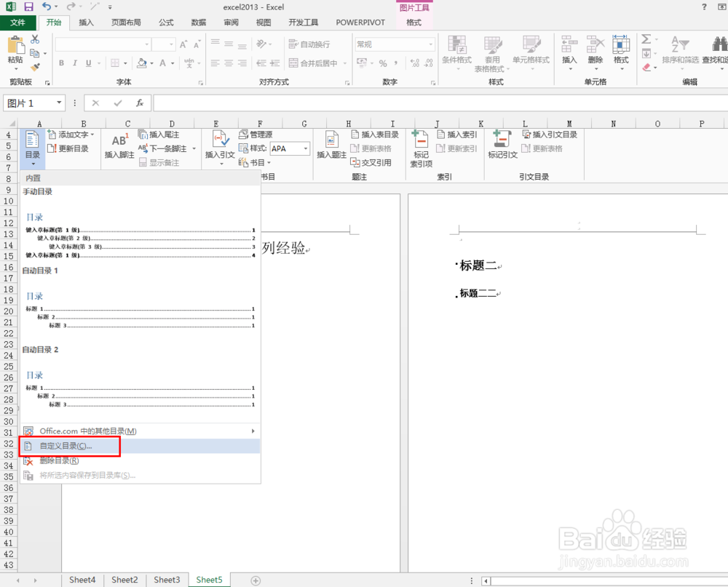Click the Help question mark
728x587 pixels.
[704, 7]
